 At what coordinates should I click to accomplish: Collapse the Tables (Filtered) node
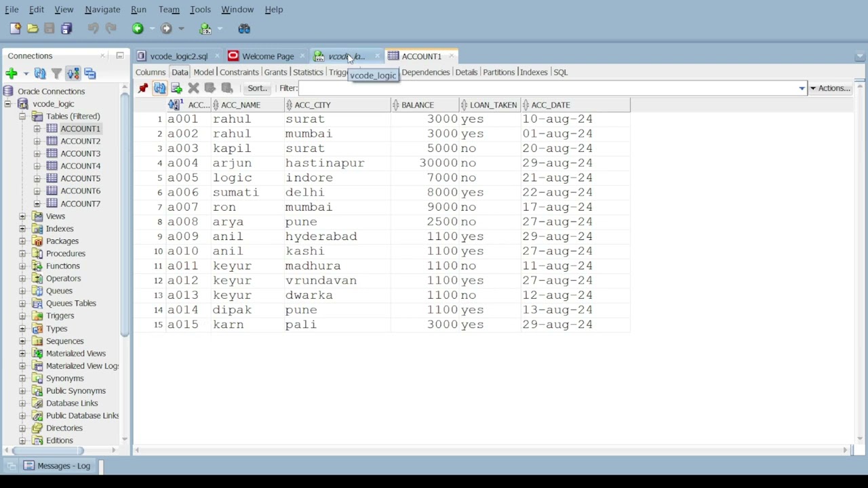22,117
